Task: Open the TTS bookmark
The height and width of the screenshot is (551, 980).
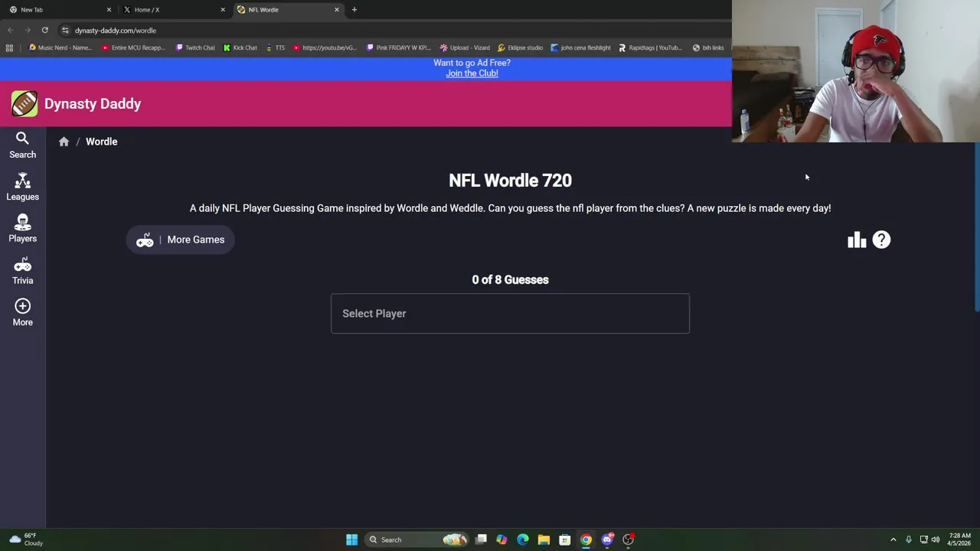Action: [x=275, y=47]
